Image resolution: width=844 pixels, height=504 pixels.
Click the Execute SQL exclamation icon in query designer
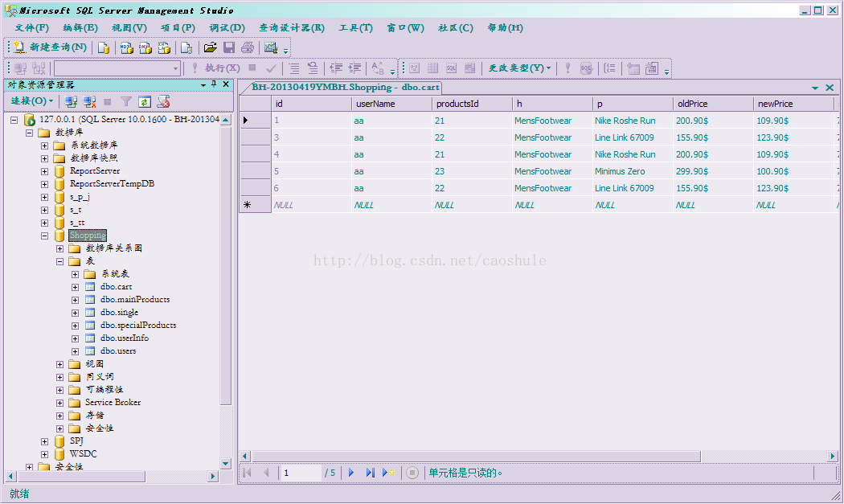pyautogui.click(x=567, y=68)
